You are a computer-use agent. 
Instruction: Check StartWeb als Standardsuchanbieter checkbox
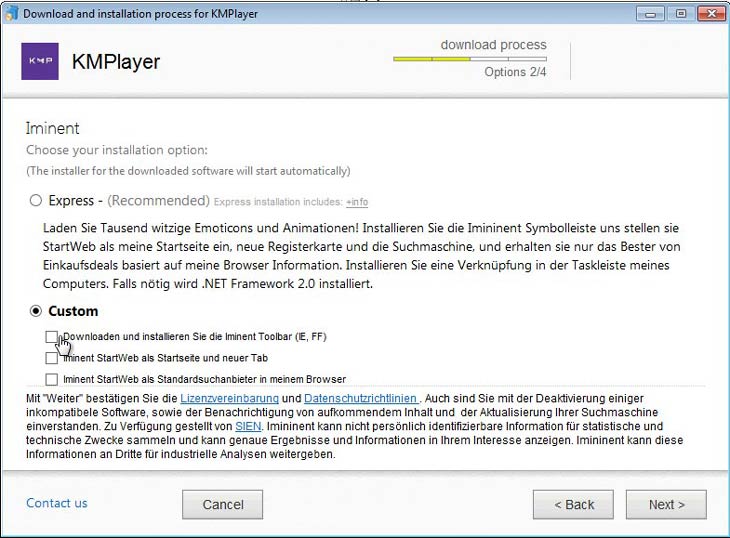[x=52, y=379]
